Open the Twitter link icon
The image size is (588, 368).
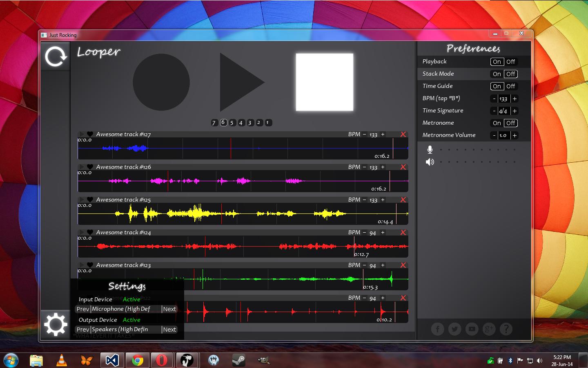(x=454, y=329)
